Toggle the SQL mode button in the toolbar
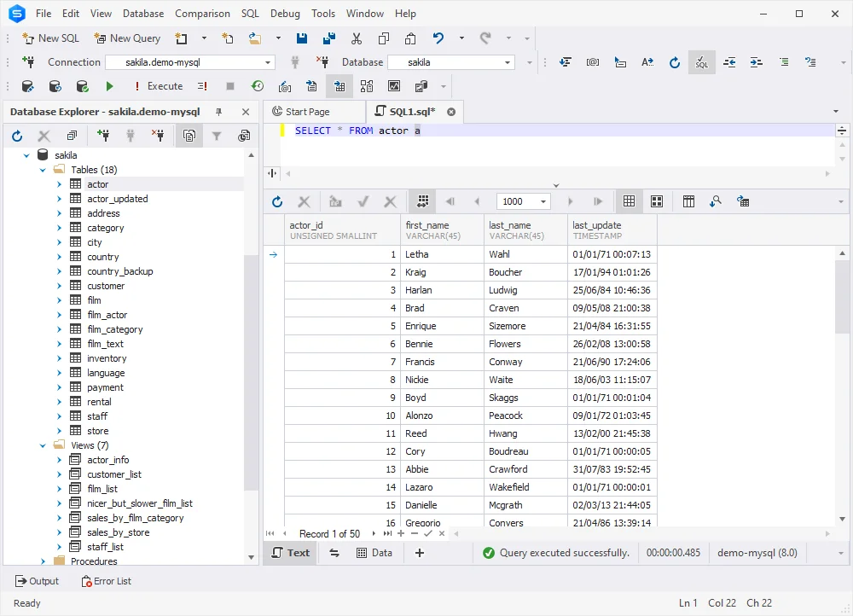This screenshot has width=853, height=616. 701,62
